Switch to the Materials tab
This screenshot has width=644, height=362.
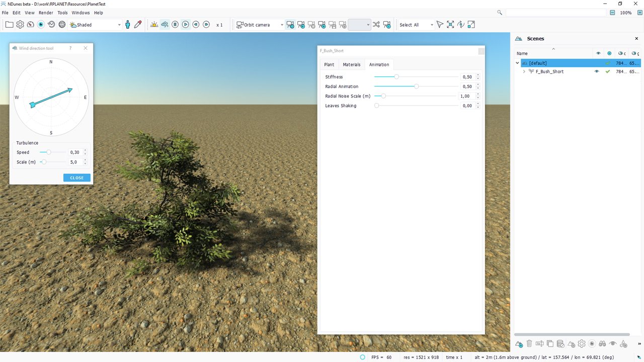351,64
